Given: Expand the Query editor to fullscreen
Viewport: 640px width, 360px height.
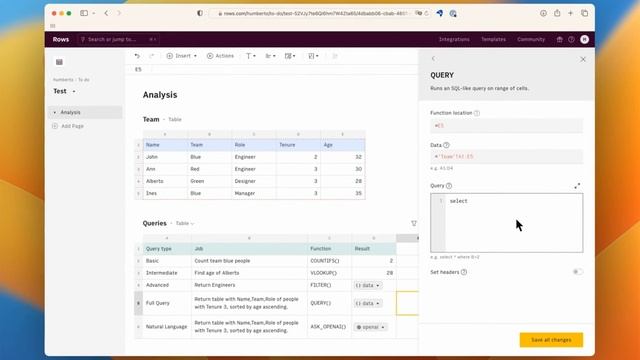Looking at the screenshot, I should point(577,186).
